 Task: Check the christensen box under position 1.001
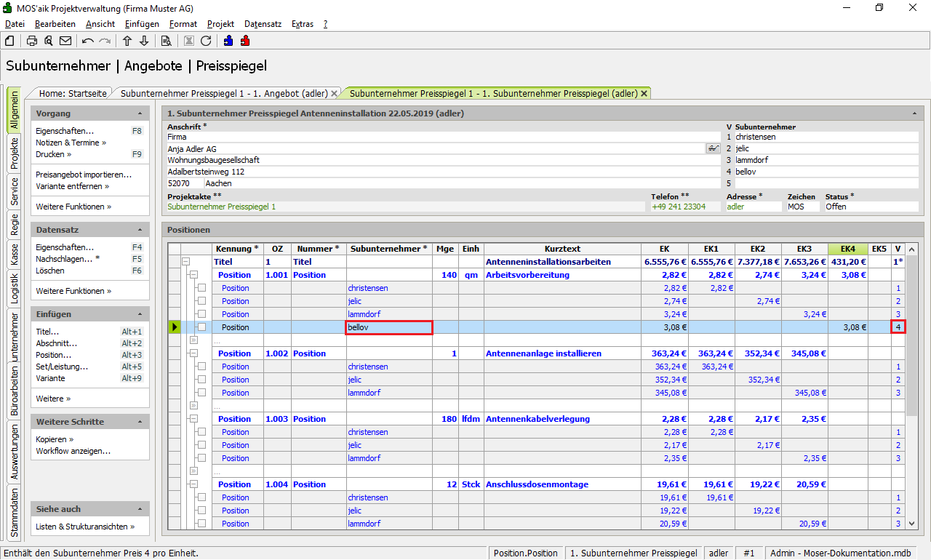pos(202,288)
